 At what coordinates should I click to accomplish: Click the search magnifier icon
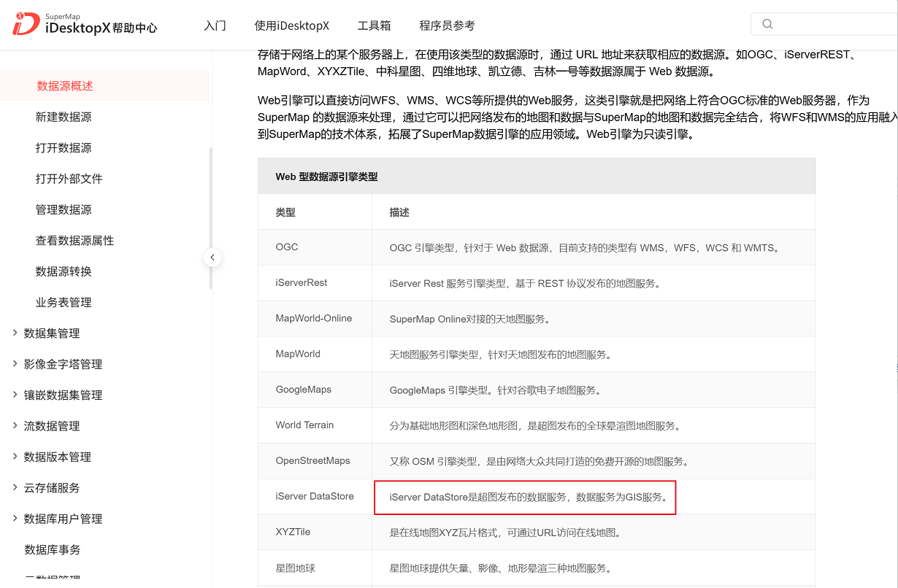pos(767,24)
